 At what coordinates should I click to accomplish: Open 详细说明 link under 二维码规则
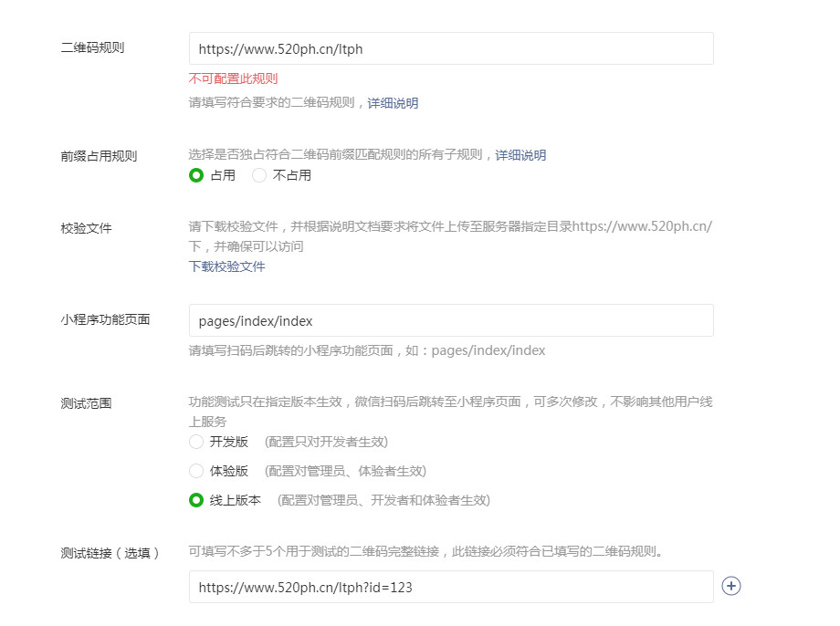(393, 103)
